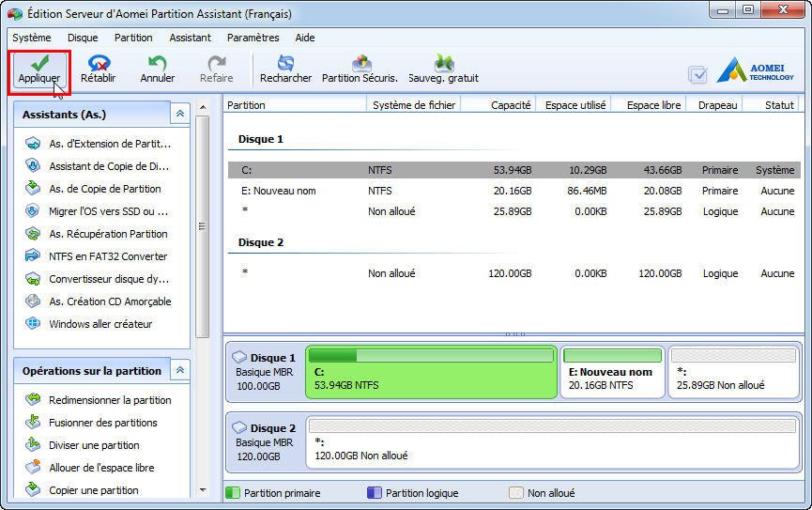Click sidebar scrollbar down arrow
The width and height of the screenshot is (812, 510).
(203, 489)
